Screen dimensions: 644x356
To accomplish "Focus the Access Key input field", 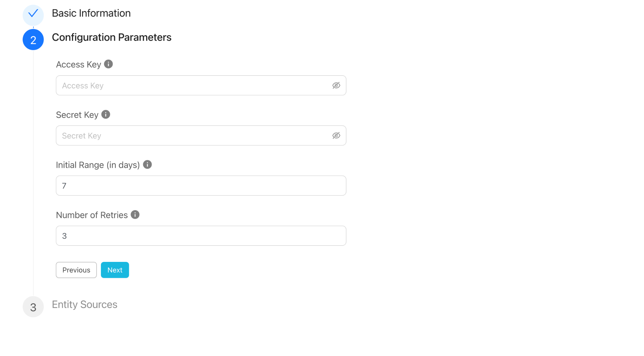I will pos(201,85).
